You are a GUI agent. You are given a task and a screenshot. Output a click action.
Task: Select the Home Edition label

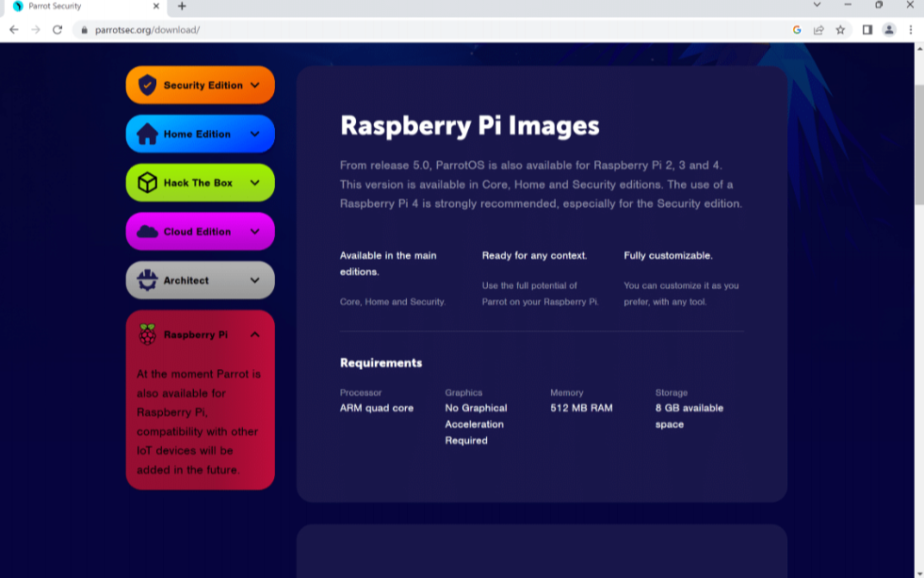(x=197, y=134)
